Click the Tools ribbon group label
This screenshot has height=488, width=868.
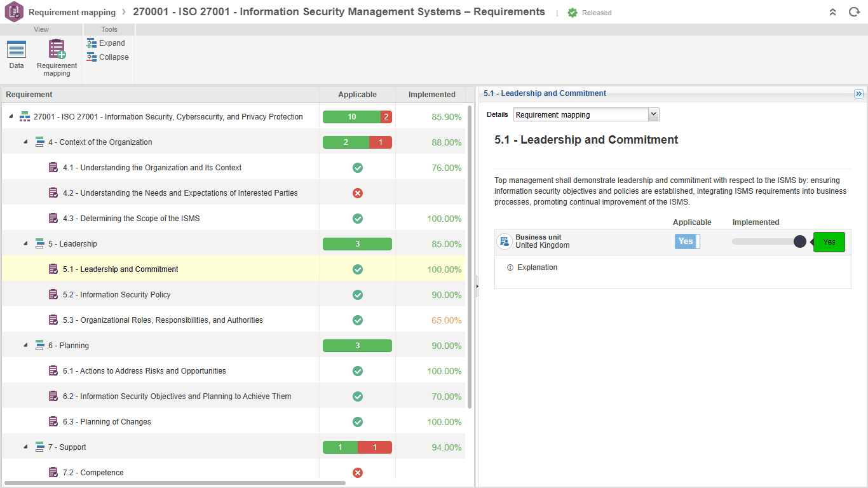[109, 29]
